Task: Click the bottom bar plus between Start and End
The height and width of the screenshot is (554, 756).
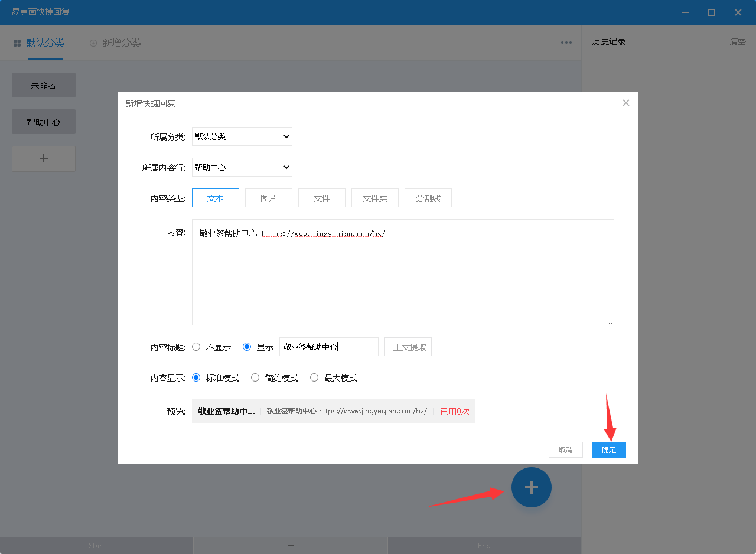Action: (291, 545)
